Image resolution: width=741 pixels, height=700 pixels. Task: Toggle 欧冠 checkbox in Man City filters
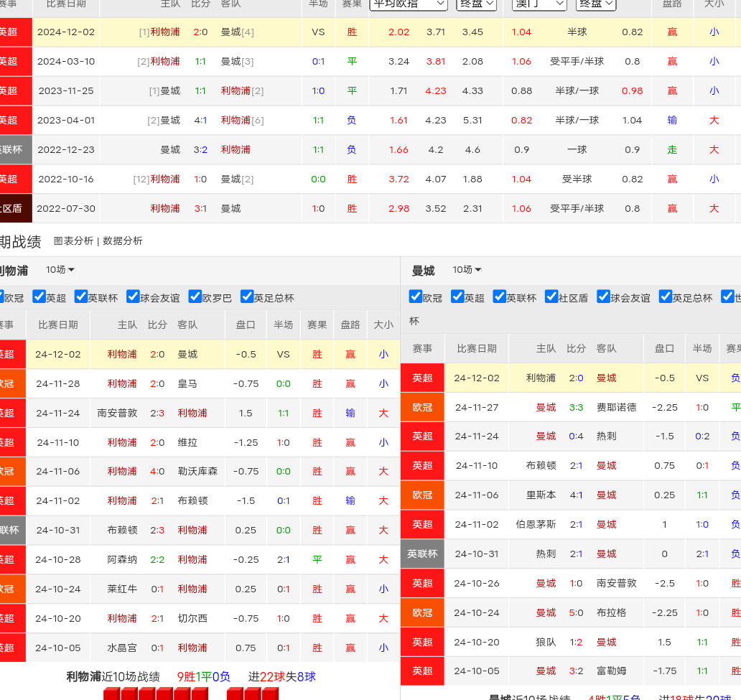[x=416, y=297]
